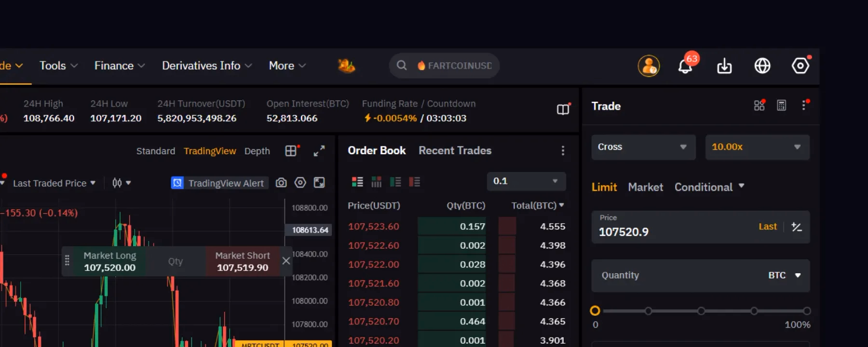Click Market Long 107,520.00 button

(x=109, y=261)
